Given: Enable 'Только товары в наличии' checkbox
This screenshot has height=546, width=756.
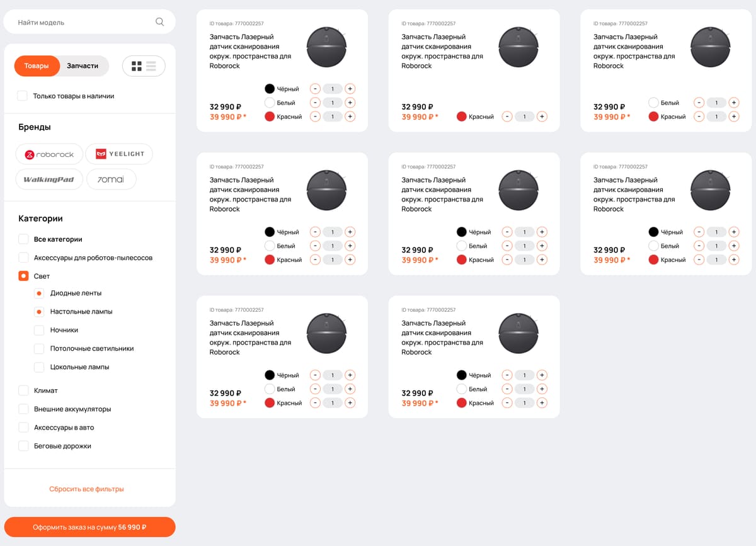Looking at the screenshot, I should (23, 96).
